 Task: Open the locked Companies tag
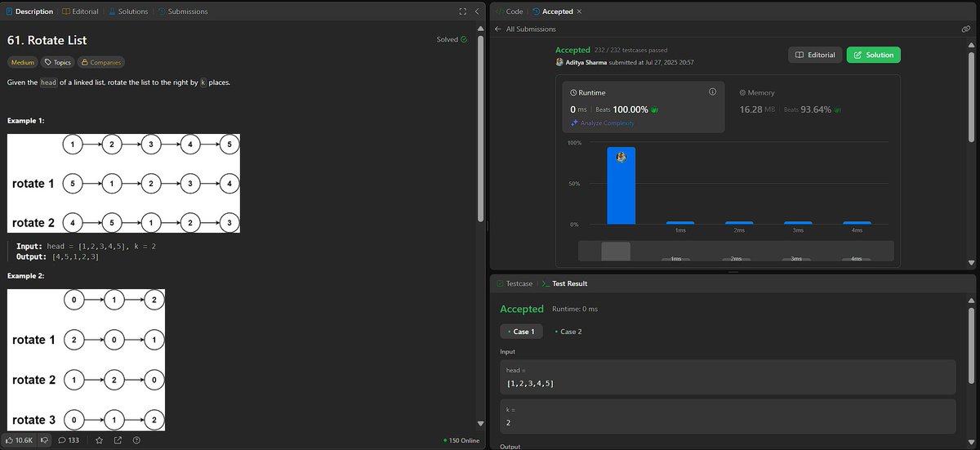101,62
